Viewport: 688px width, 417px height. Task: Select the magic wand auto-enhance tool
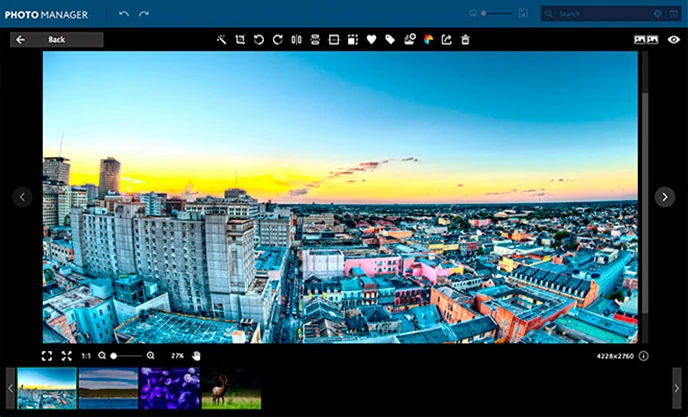pos(221,40)
